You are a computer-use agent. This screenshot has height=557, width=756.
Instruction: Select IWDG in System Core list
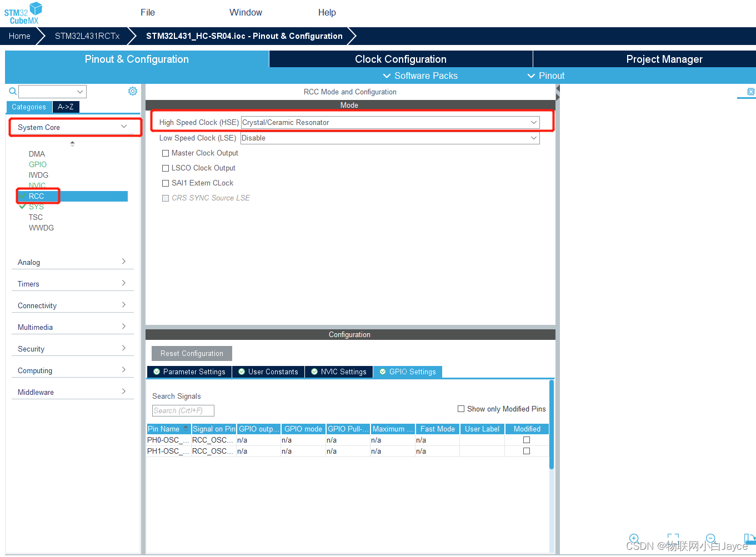pyautogui.click(x=38, y=175)
